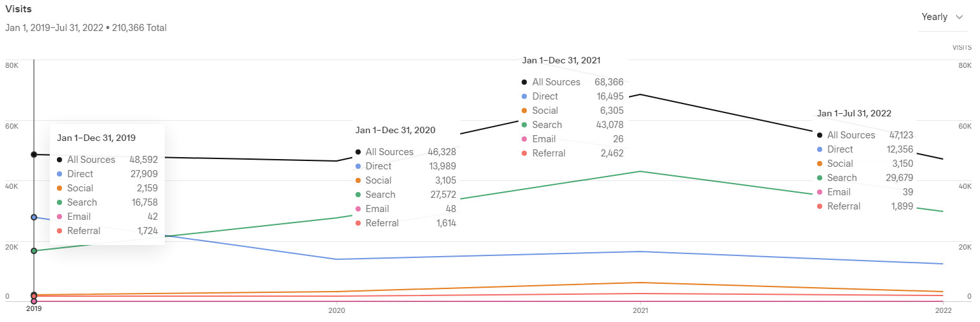Click the chevron arrow beside Yearly
Viewport: 980px width, 322px height.
point(959,17)
